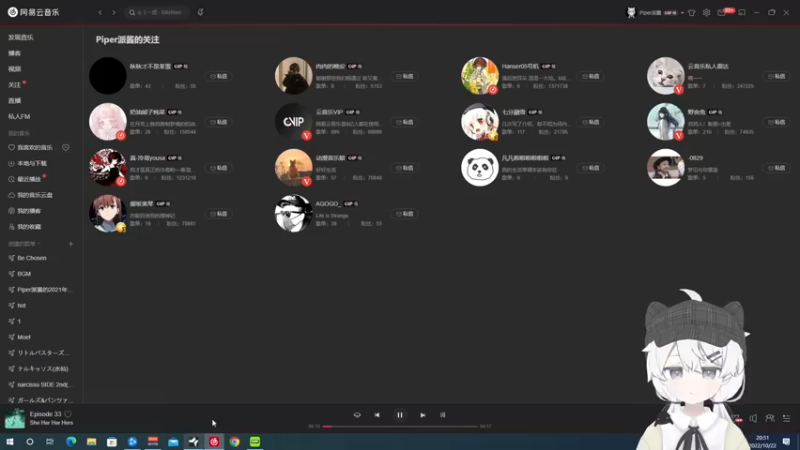Open the Piper user avatar in top bar
800x450 pixels.
(631, 13)
